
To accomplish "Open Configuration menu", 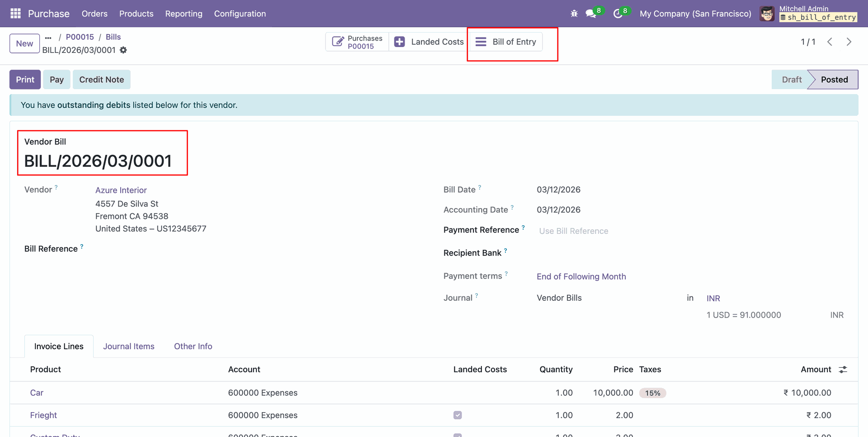I will click(x=240, y=14).
